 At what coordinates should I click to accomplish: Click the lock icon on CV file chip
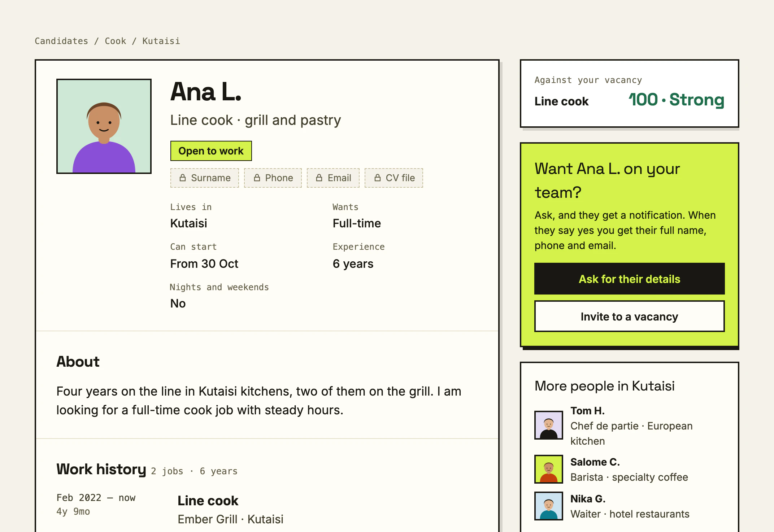378,178
